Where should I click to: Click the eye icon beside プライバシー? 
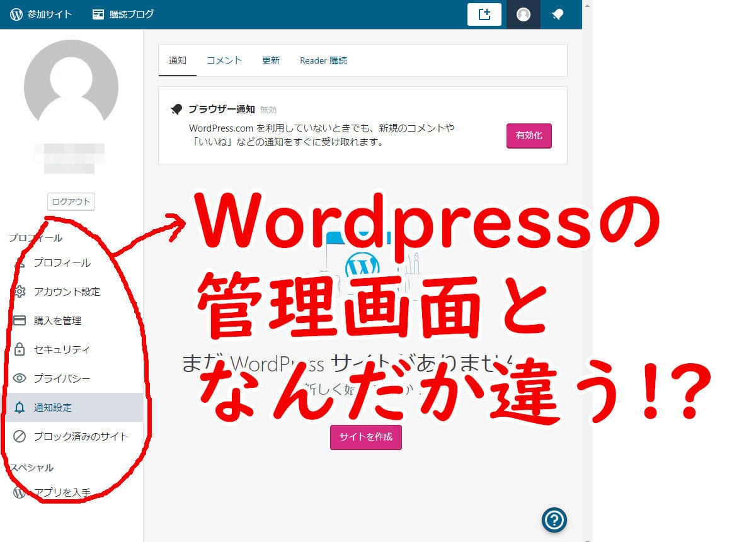coord(20,378)
